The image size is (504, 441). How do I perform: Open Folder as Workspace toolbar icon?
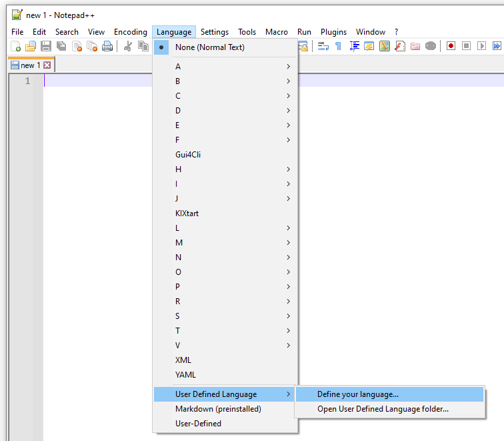click(x=415, y=46)
